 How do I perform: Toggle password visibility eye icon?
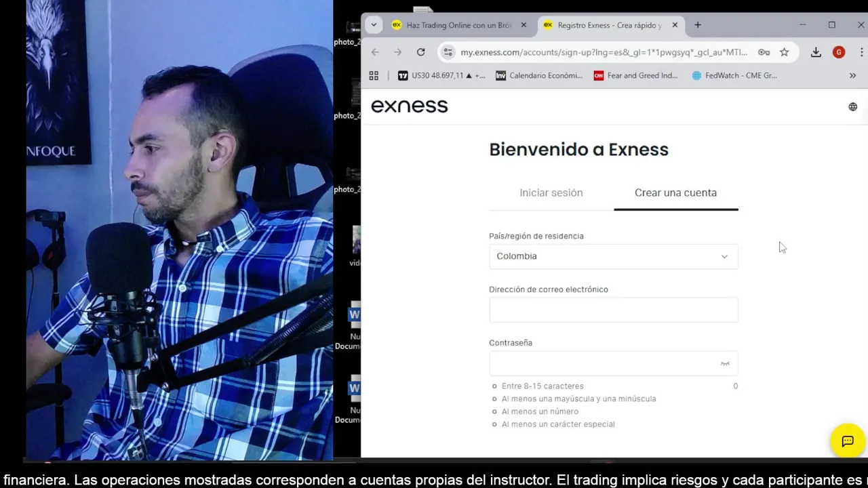click(x=725, y=364)
